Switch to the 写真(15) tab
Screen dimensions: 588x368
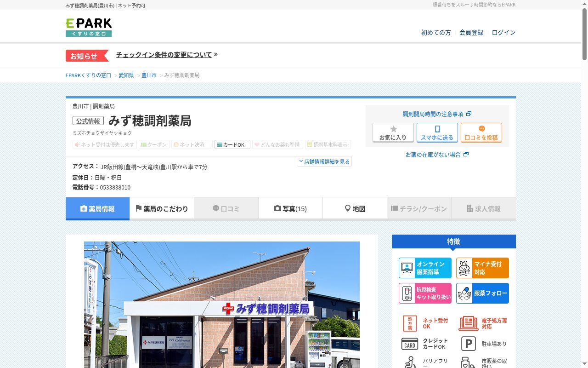[x=290, y=208]
